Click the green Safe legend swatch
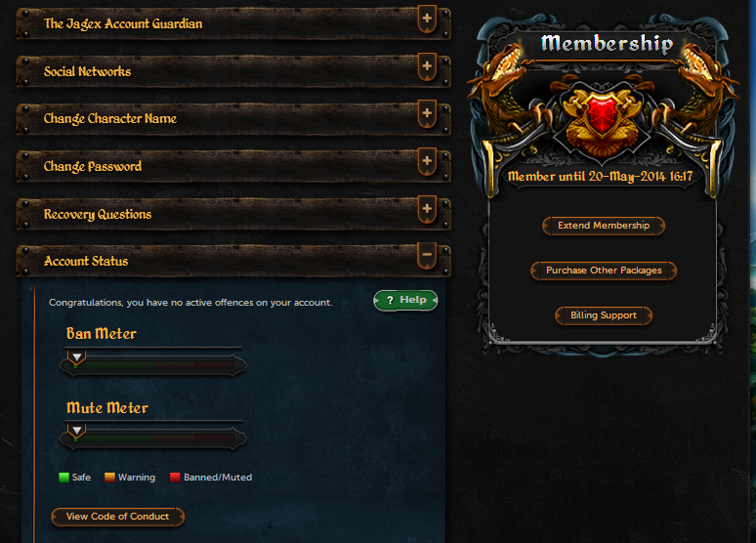The height and width of the screenshot is (543, 756). pyautogui.click(x=63, y=478)
